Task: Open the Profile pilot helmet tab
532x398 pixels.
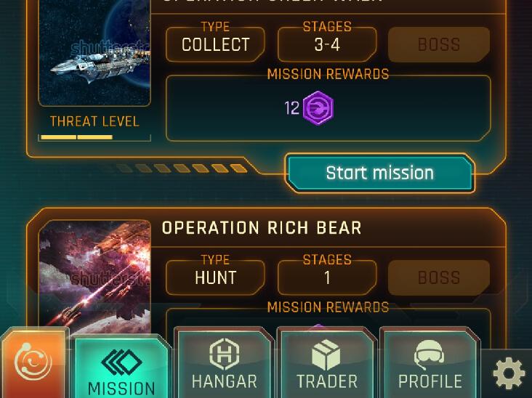Action: (x=430, y=363)
